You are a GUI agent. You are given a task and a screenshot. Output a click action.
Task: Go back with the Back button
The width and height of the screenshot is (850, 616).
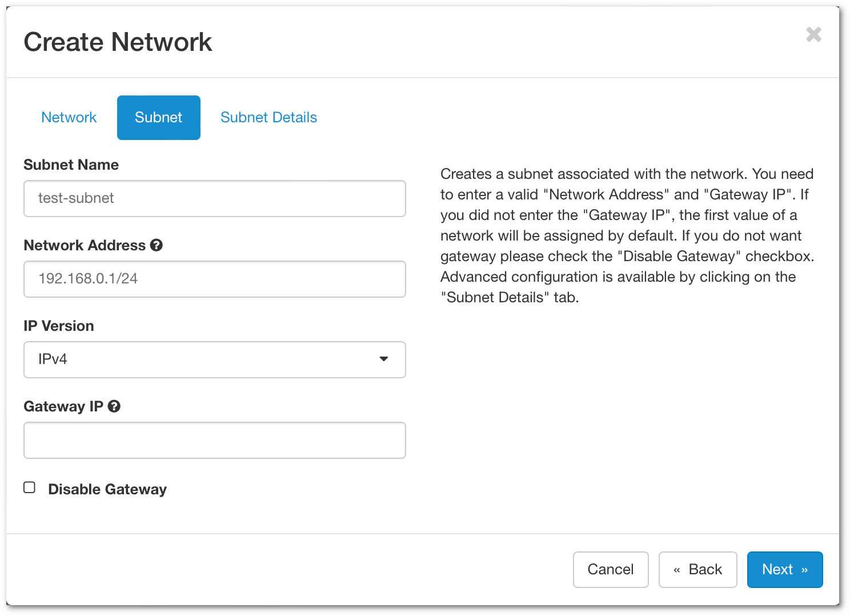click(697, 569)
